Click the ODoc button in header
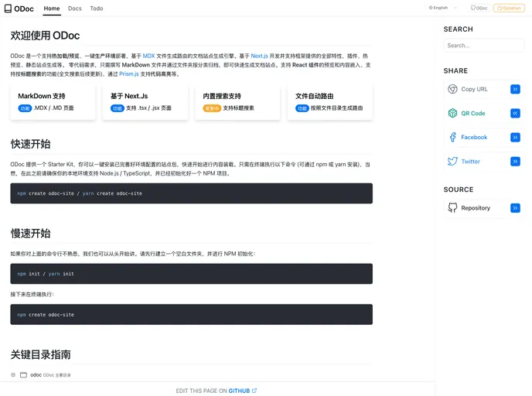Screen dimensions: 532x396 479,8
